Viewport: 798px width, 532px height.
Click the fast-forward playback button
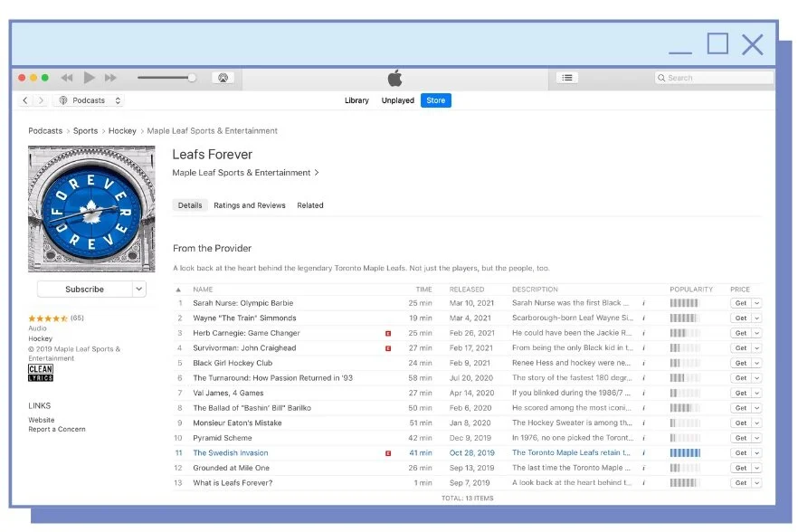tap(110, 78)
